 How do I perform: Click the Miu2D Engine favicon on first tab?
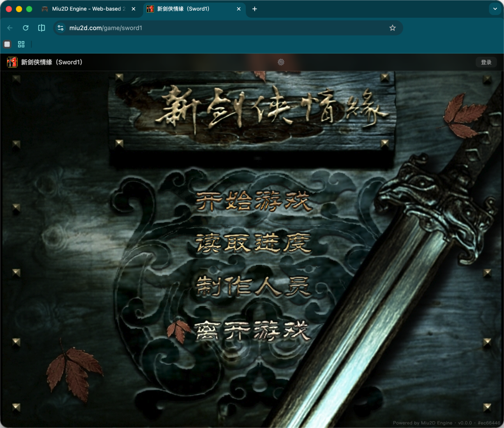(x=45, y=9)
